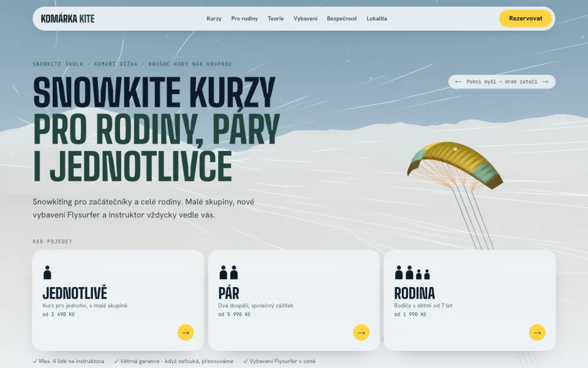Click 'Větrná garance' checkmark text
The height and width of the screenshot is (368, 588).
coord(173,361)
